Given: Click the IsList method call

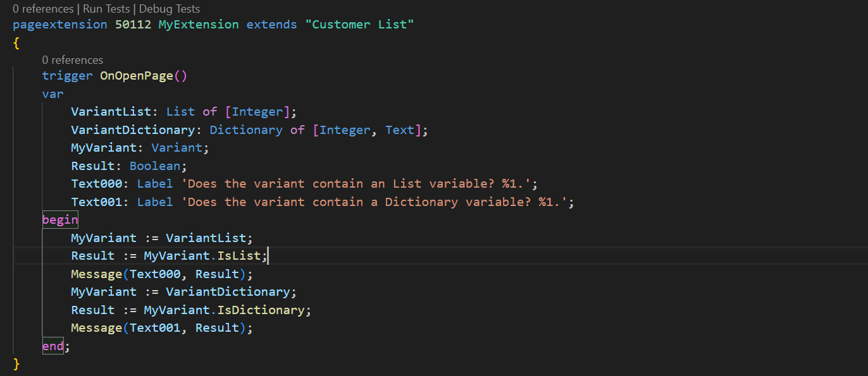Looking at the screenshot, I should pos(239,256).
